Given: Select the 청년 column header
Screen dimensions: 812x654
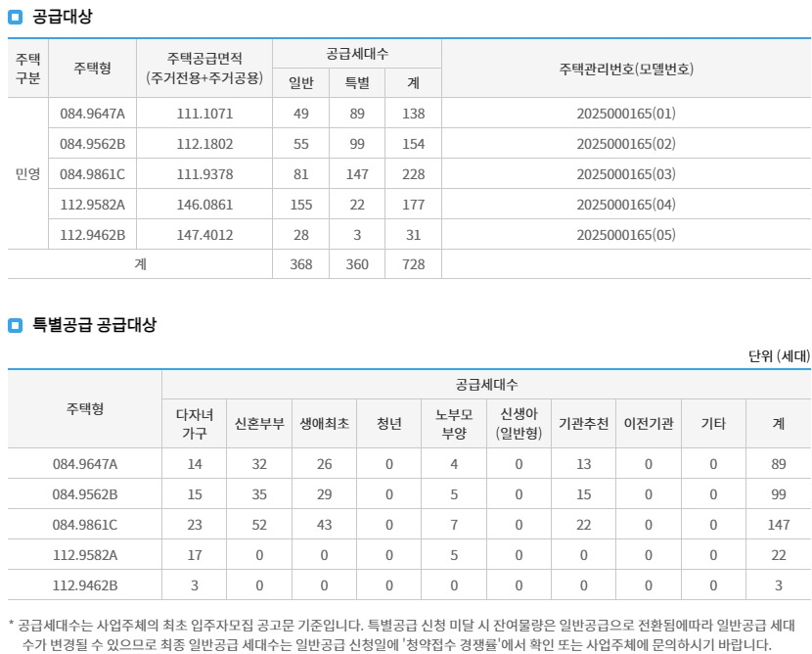Looking at the screenshot, I should [390, 420].
